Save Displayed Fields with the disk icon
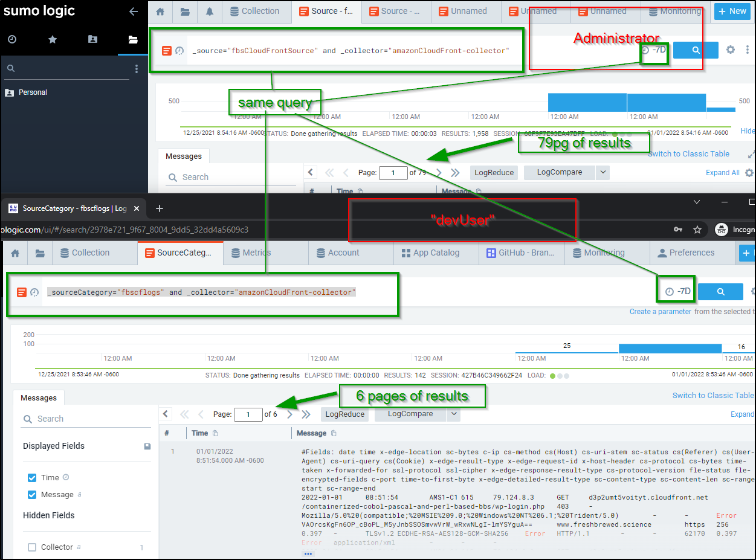The height and width of the screenshot is (560, 756). 147,446
